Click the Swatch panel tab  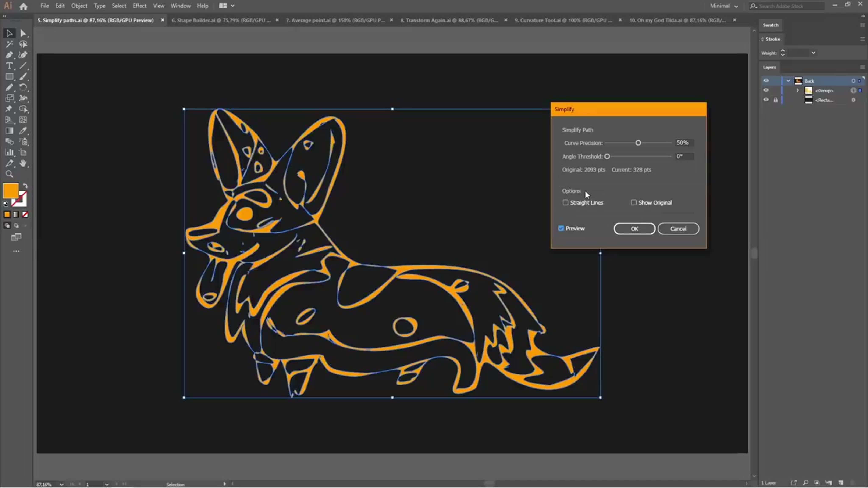[x=771, y=25]
